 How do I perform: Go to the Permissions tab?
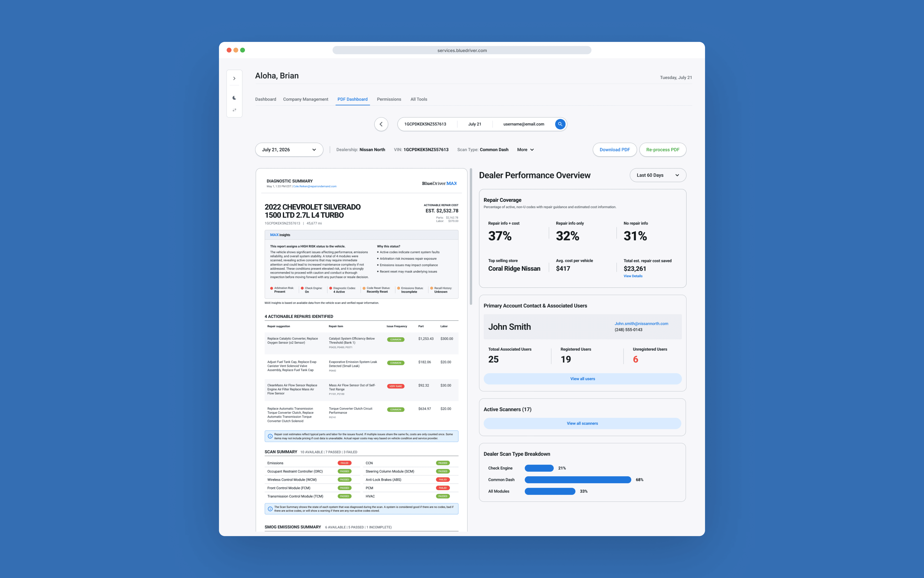[x=389, y=99]
